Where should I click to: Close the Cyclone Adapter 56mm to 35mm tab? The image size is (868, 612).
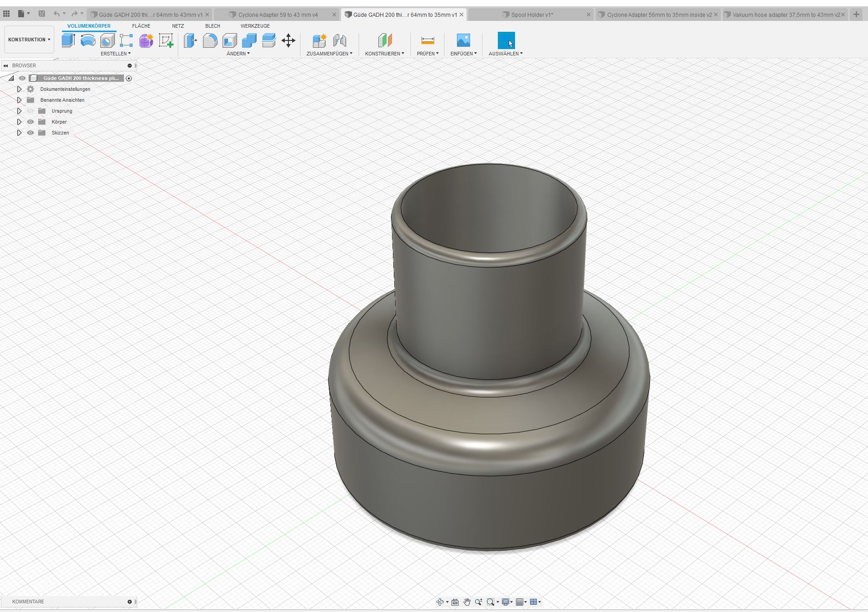tap(716, 15)
